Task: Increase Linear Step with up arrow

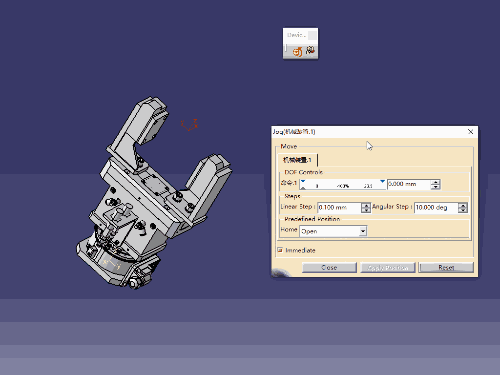Action: pos(366,205)
